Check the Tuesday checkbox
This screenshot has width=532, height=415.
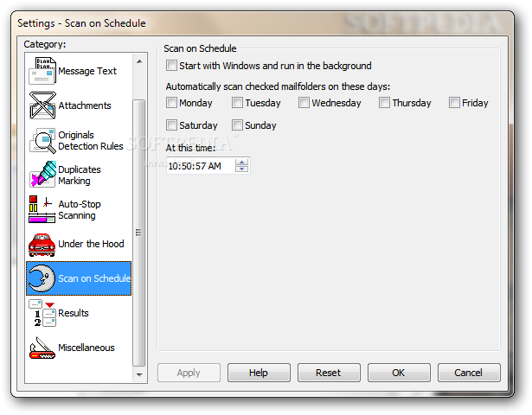point(237,102)
